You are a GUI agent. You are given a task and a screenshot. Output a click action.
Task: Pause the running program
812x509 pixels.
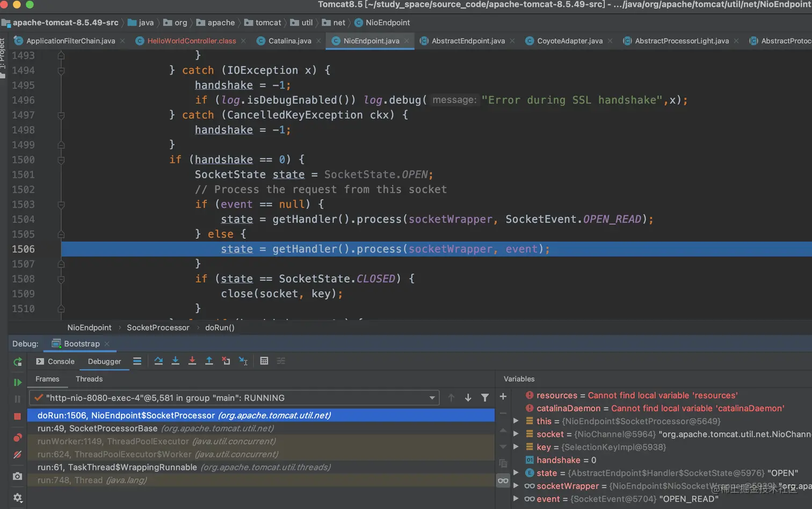point(18,399)
